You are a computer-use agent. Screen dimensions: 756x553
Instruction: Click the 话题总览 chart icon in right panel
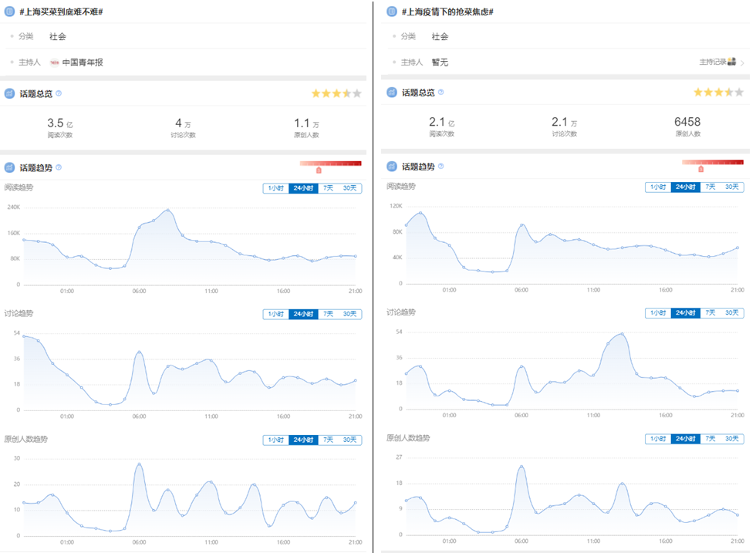point(392,93)
